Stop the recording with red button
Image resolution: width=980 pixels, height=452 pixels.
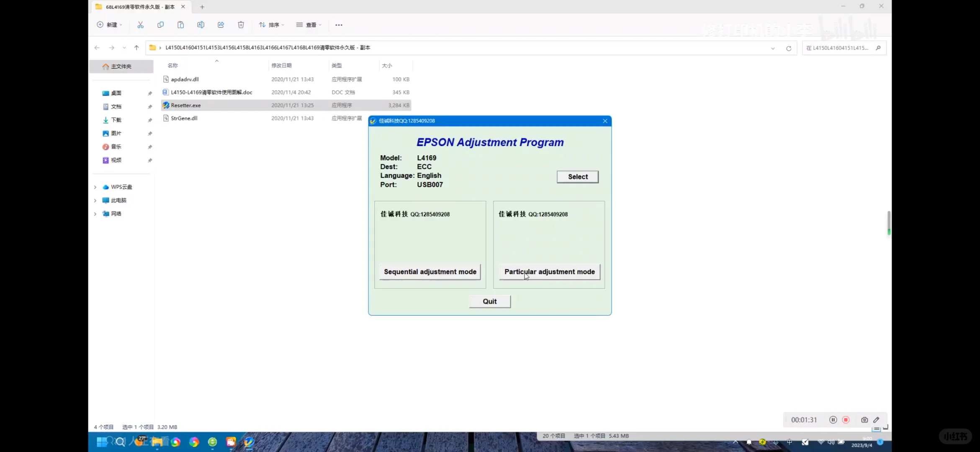point(846,420)
